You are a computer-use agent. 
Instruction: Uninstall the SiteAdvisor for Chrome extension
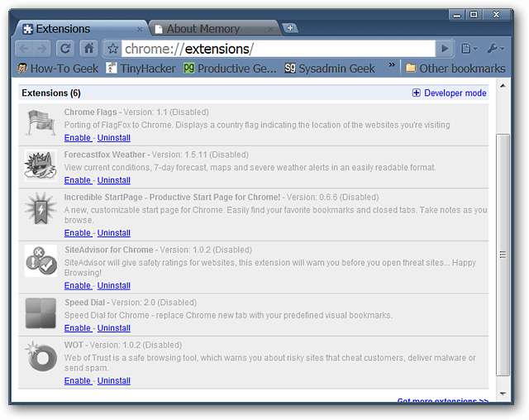pos(114,286)
